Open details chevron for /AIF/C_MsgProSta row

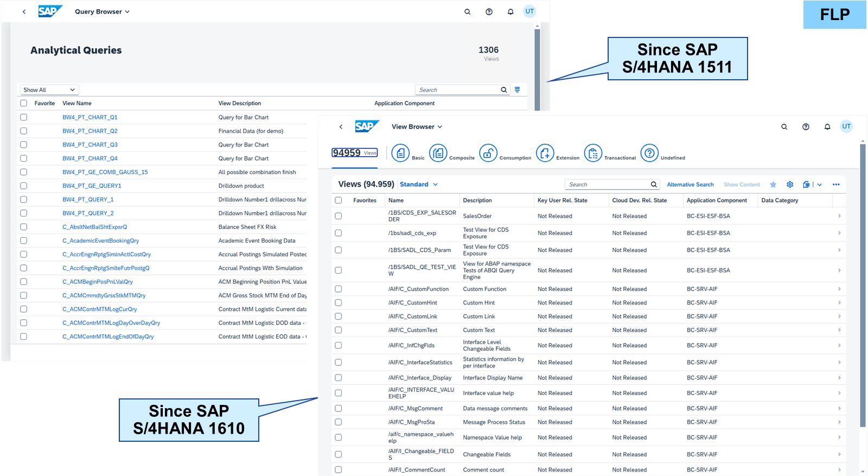pos(839,422)
